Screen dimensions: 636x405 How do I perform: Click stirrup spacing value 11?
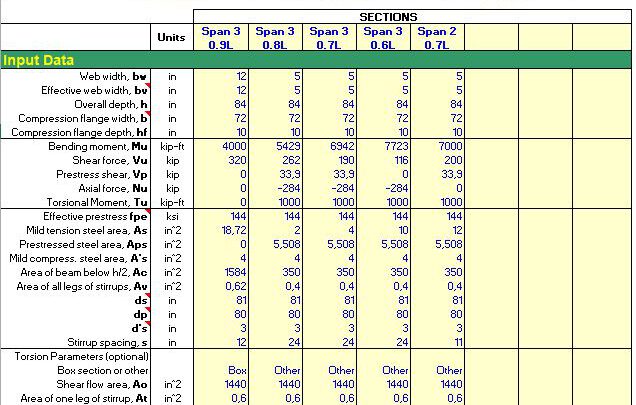tap(458, 343)
